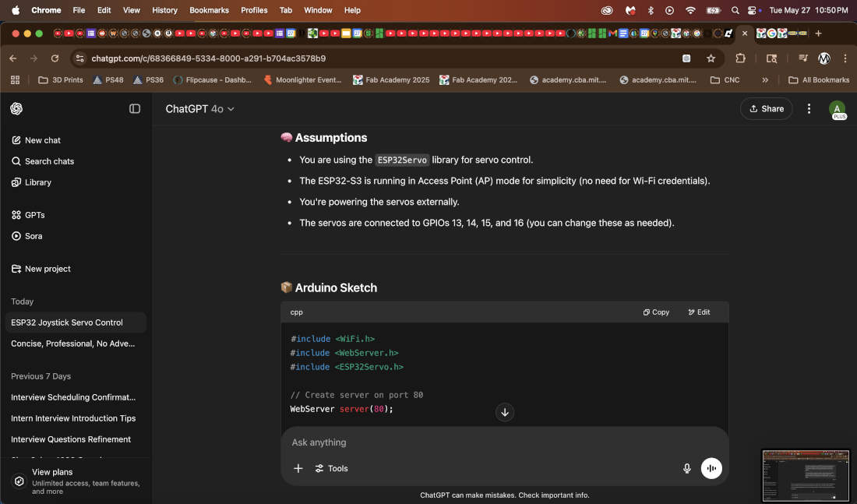The image size is (857, 504).
Task: Click the address bar URL
Action: click(x=209, y=58)
